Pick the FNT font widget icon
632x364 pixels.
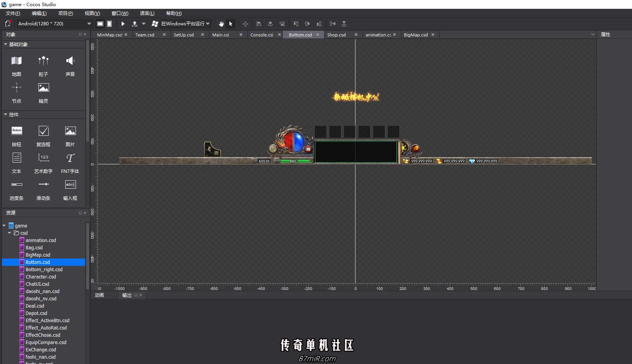pyautogui.click(x=70, y=158)
